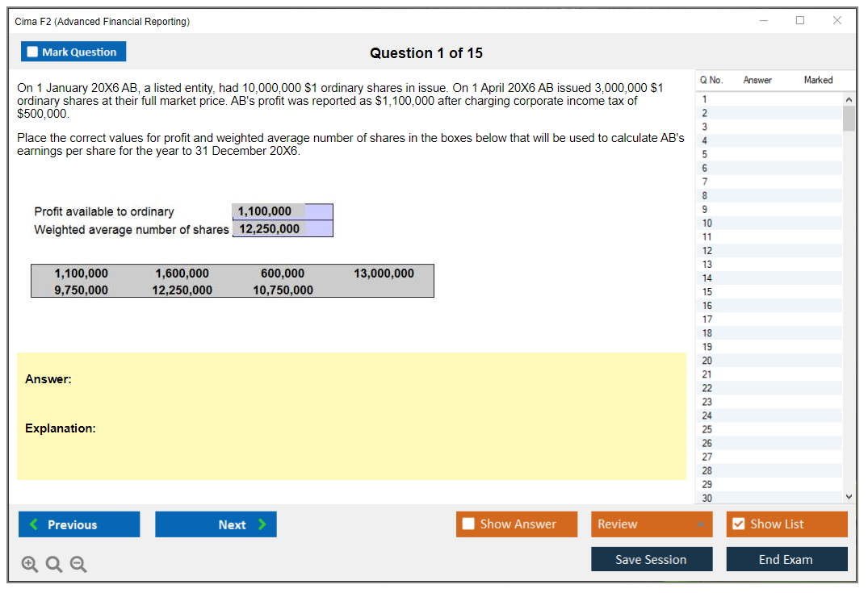Go to the Previous question
868x593 pixels.
coord(79,524)
